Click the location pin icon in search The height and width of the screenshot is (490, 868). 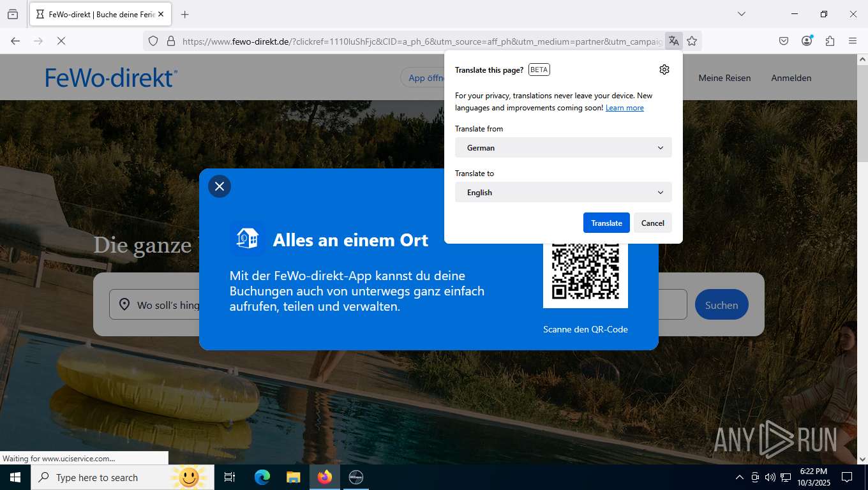[x=124, y=305]
